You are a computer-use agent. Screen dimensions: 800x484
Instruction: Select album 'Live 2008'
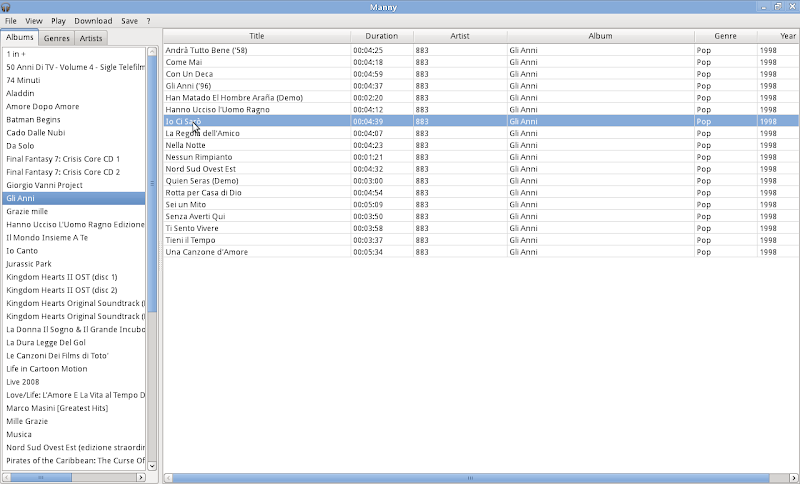[74, 382]
